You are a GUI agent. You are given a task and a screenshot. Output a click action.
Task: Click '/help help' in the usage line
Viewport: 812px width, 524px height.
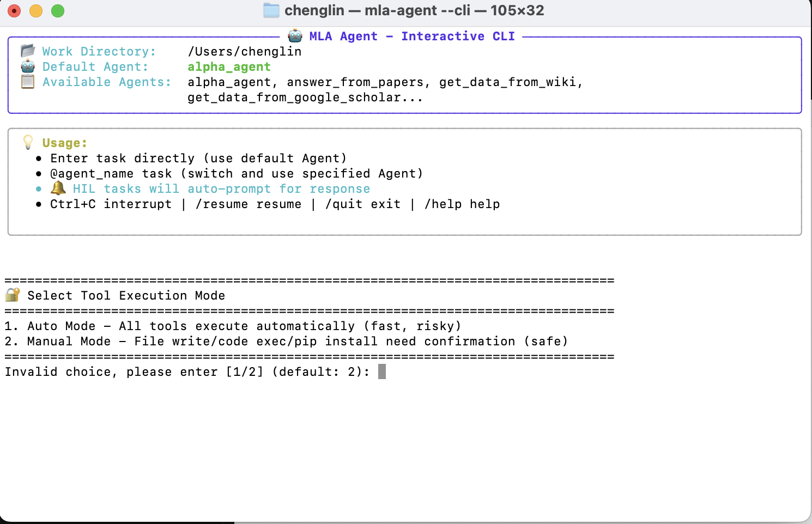[x=462, y=204]
